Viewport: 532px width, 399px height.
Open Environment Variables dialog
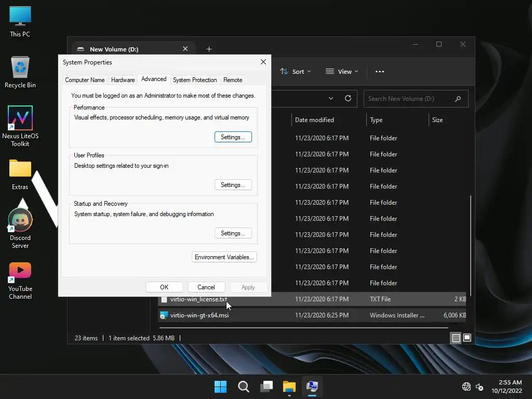(x=224, y=257)
